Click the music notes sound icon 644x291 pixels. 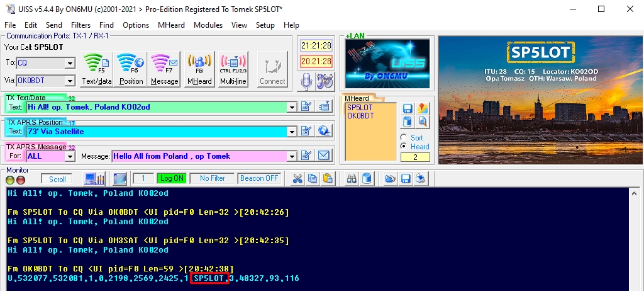325,81
